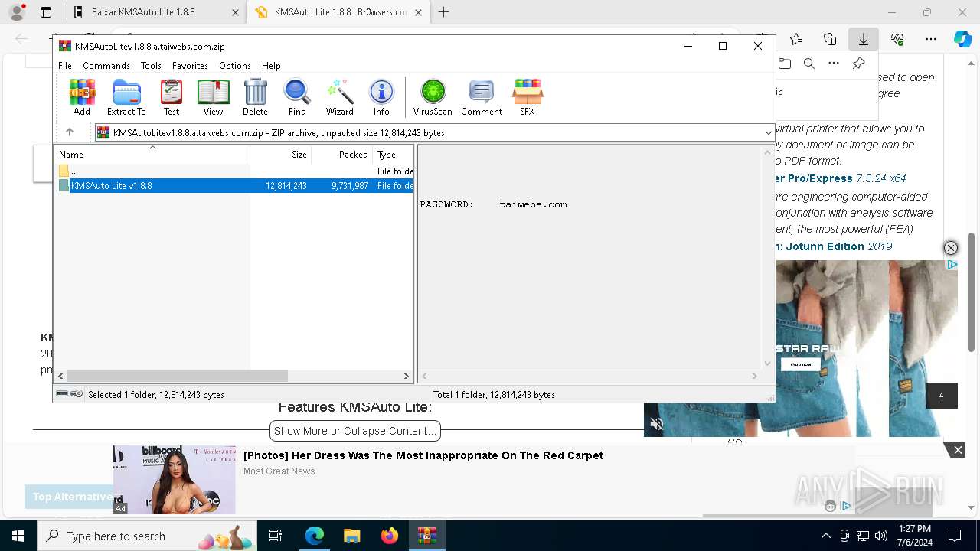Expand the archive path dropdown
The width and height of the screenshot is (980, 551).
pos(768,132)
